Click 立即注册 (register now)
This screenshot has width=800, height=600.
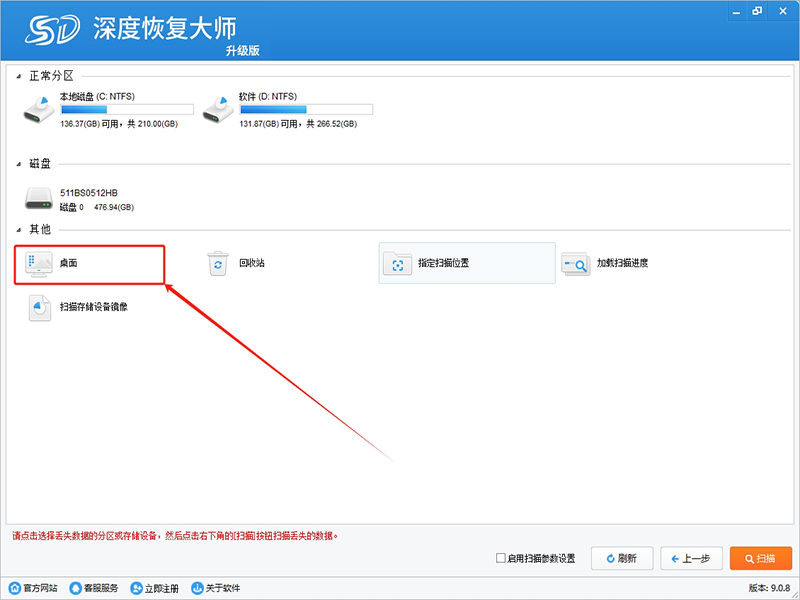click(155, 588)
